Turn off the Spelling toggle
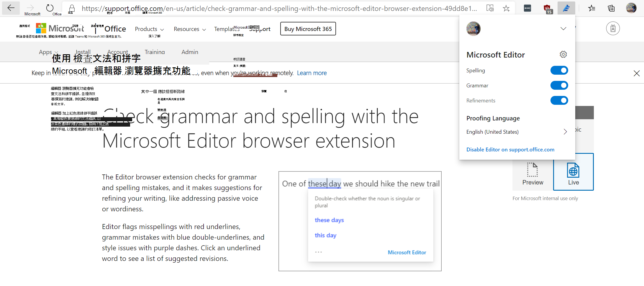 559,70
